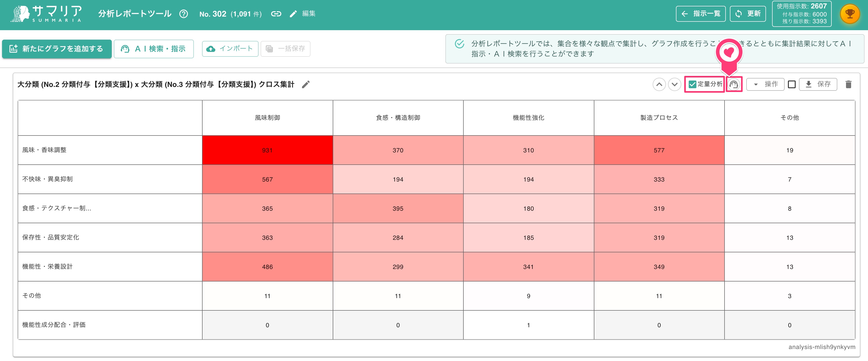Click column header 製造プロセス
The height and width of the screenshot is (361, 868).
pos(659,118)
